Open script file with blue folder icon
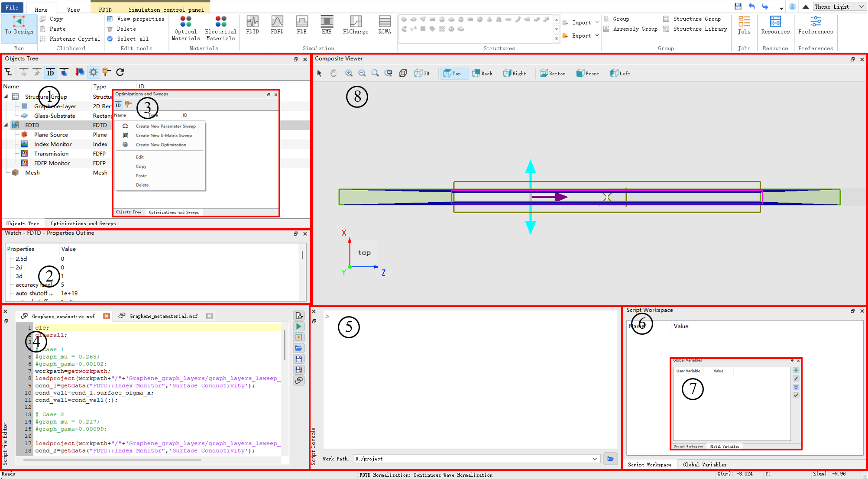The image size is (868, 479). [x=298, y=348]
